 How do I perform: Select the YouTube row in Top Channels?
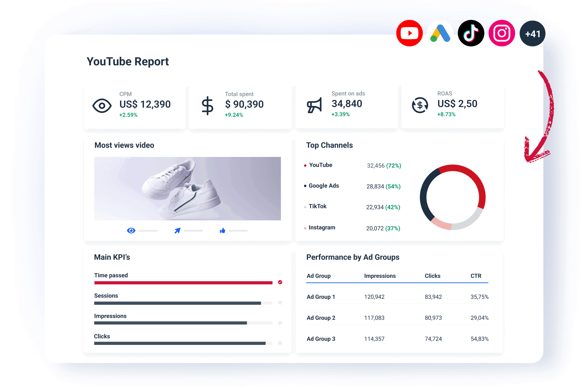352,165
